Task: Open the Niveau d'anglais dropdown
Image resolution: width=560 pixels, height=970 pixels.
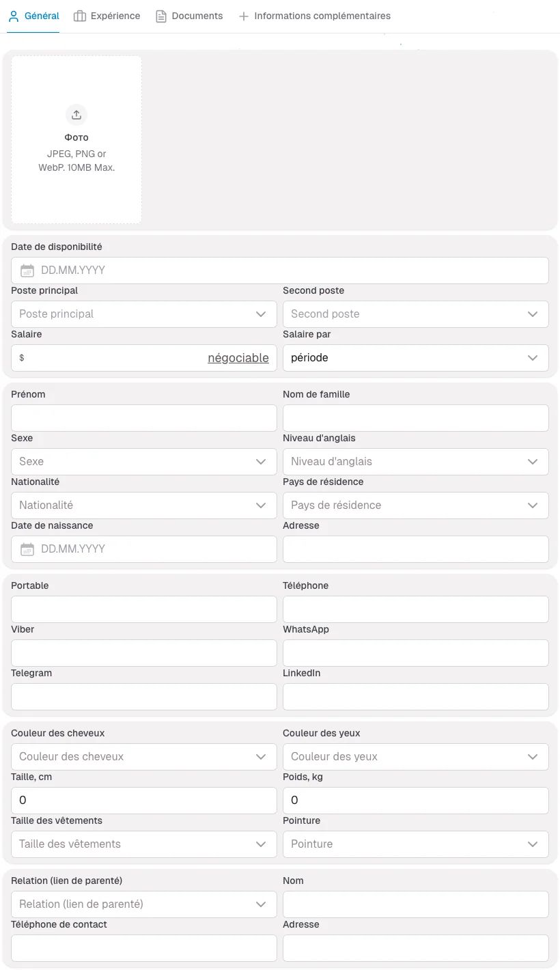Action: tap(415, 461)
